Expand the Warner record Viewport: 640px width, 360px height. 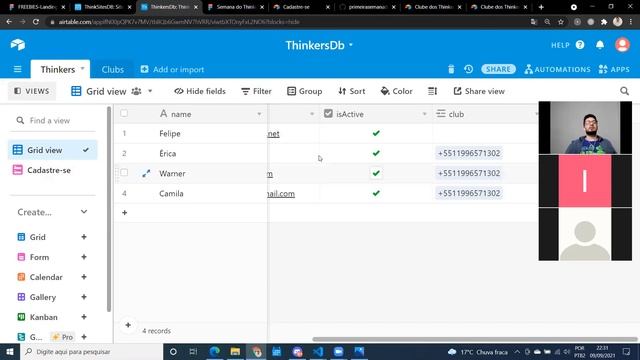point(146,174)
